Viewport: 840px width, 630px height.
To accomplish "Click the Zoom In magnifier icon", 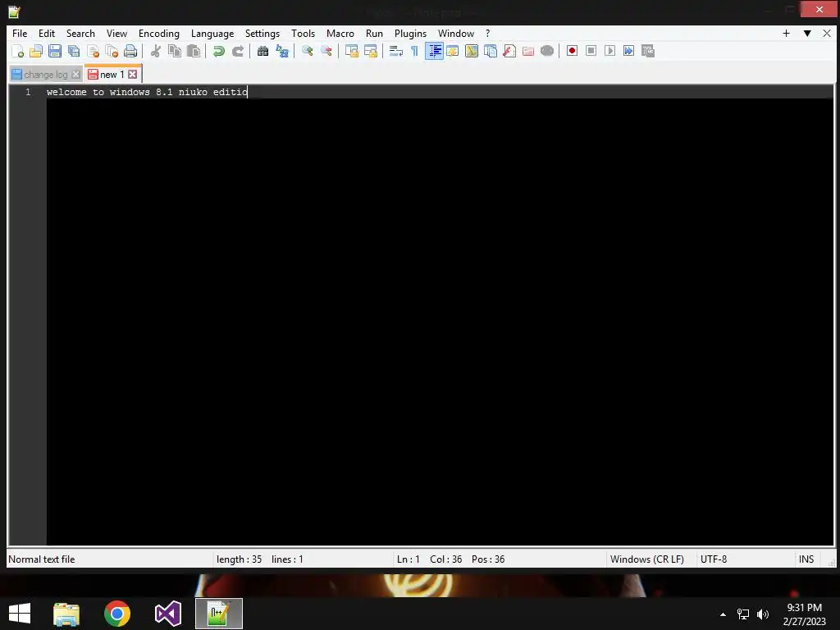I will [307, 51].
